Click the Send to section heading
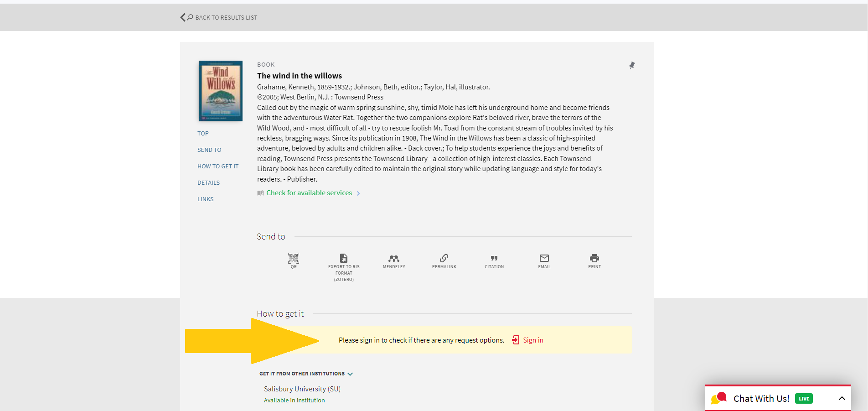The image size is (868, 411). [x=271, y=237]
